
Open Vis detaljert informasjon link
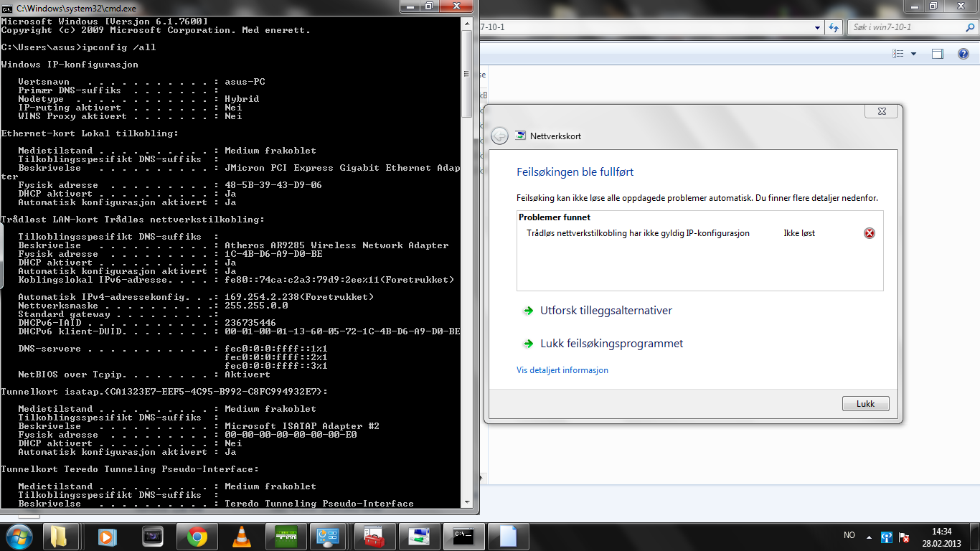(562, 370)
